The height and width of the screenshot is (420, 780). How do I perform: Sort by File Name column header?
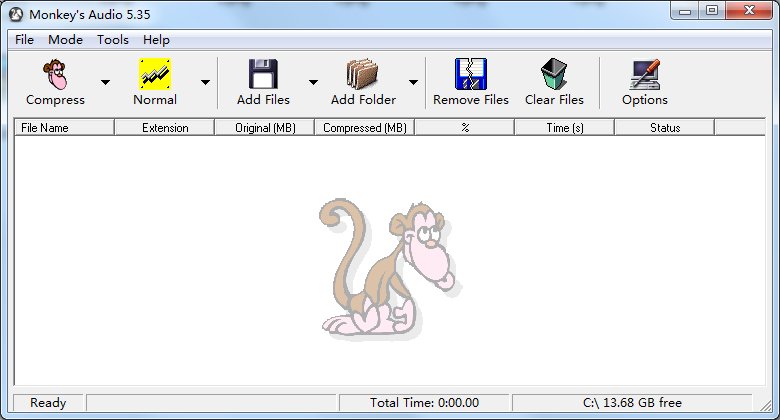[65, 128]
